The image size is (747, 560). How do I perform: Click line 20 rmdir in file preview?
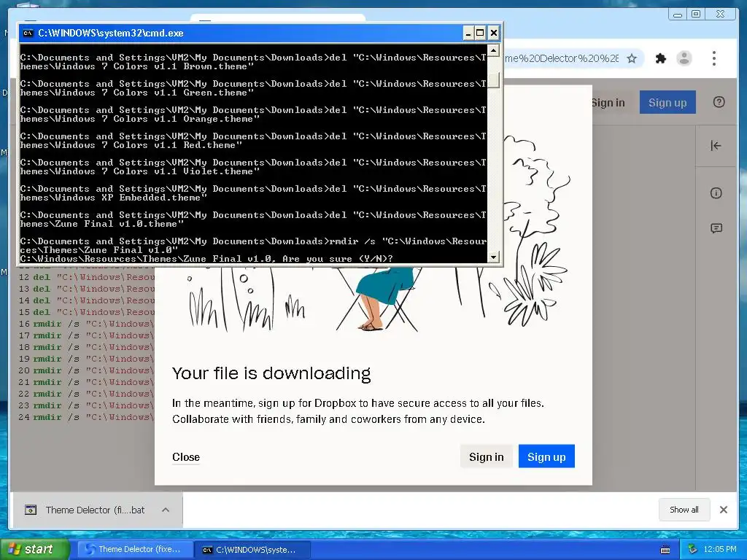click(x=86, y=370)
